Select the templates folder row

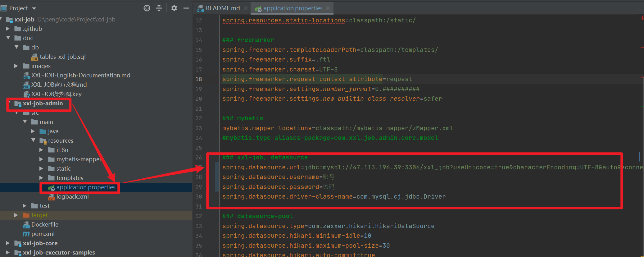[96, 178]
